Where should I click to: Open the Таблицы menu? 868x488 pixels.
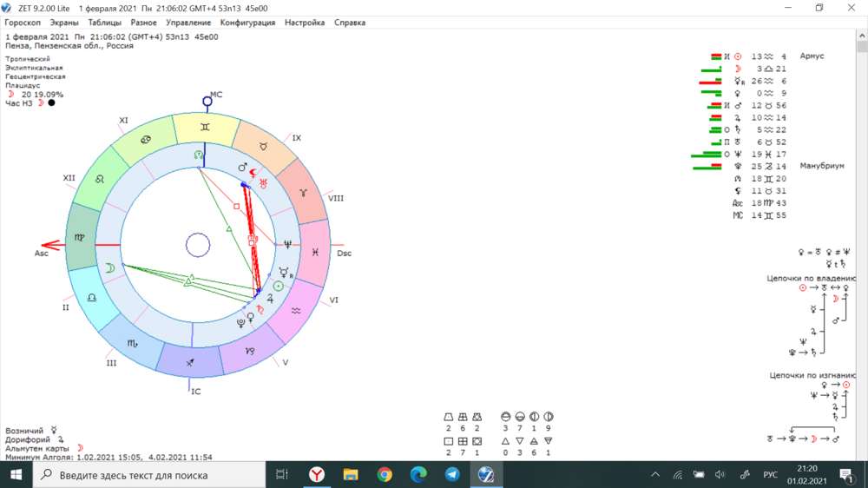tap(105, 23)
